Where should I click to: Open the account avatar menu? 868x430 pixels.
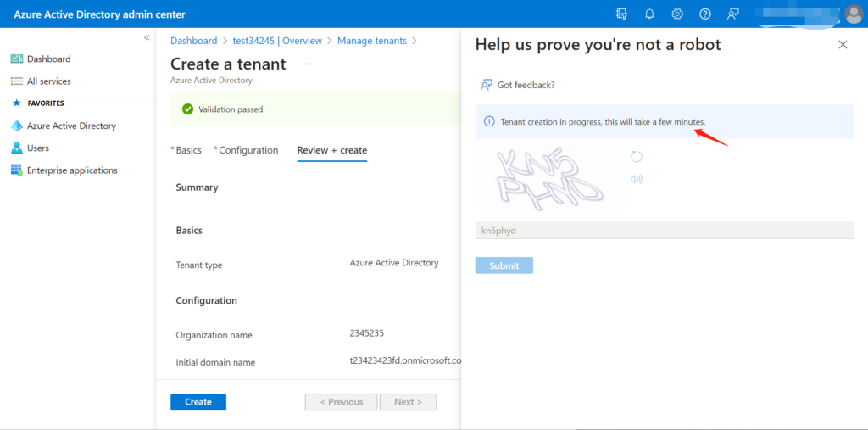(x=853, y=14)
